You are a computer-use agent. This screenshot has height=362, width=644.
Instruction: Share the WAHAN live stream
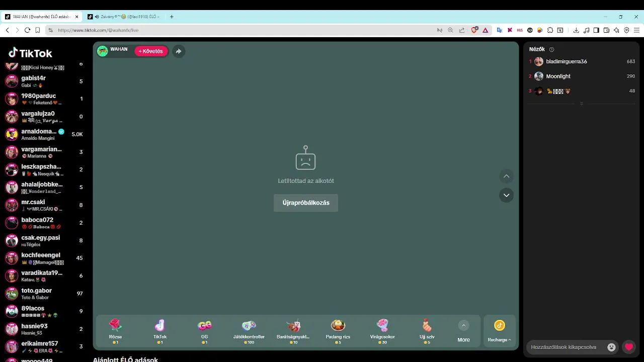[178, 51]
